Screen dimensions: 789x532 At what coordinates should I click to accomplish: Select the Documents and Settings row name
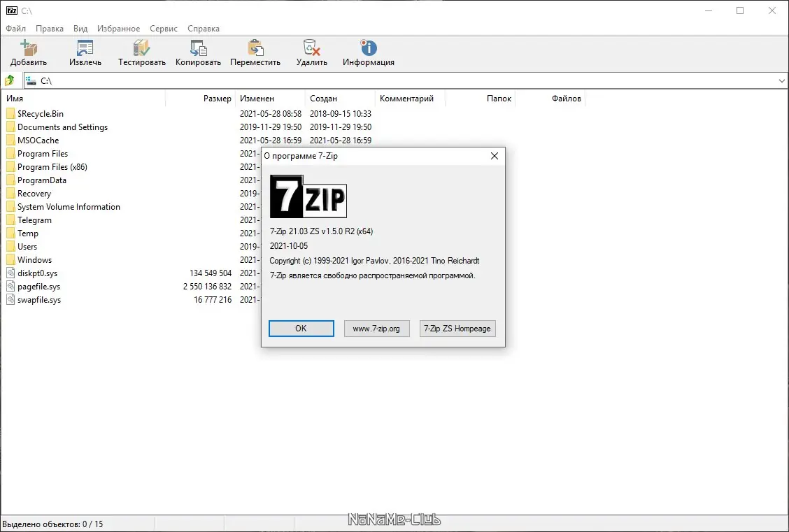[62, 127]
